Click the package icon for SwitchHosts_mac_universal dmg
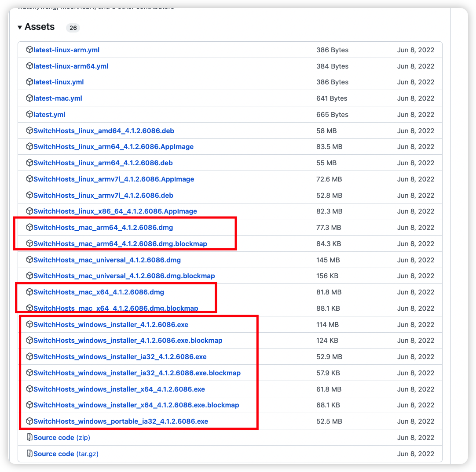Viewport: 476px width, 472px height. (x=29, y=260)
